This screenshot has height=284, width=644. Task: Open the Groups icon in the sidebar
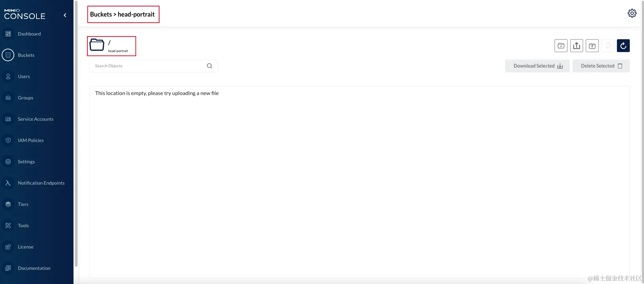pyautogui.click(x=8, y=98)
